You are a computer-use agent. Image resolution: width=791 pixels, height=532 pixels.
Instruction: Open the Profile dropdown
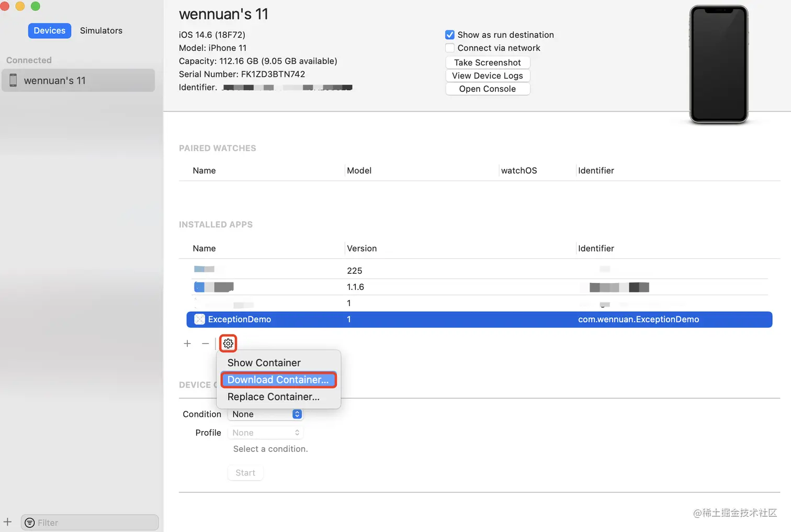(x=265, y=433)
